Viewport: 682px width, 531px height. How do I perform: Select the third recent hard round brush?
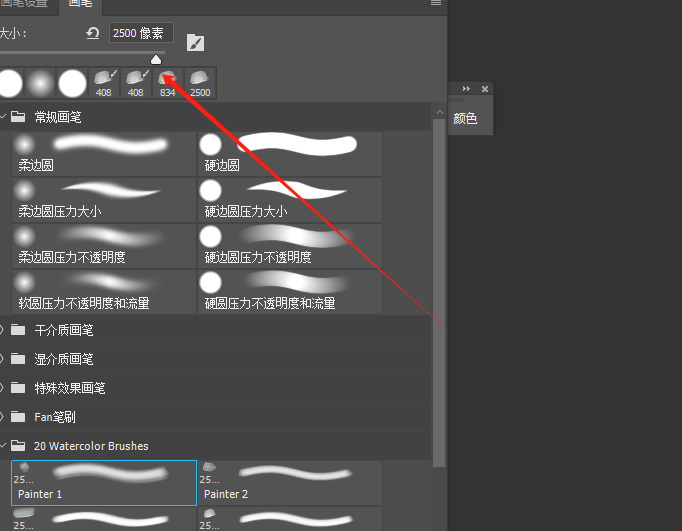pyautogui.click(x=72, y=83)
